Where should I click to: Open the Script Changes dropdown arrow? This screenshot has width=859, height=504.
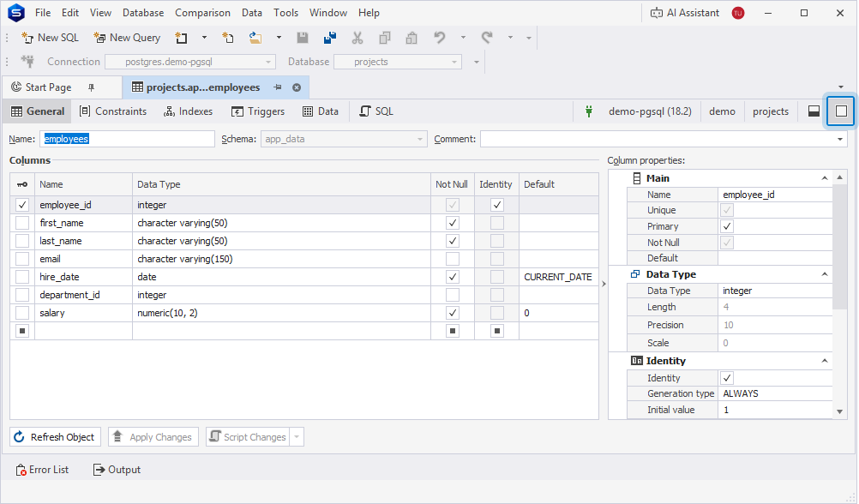[x=297, y=436]
